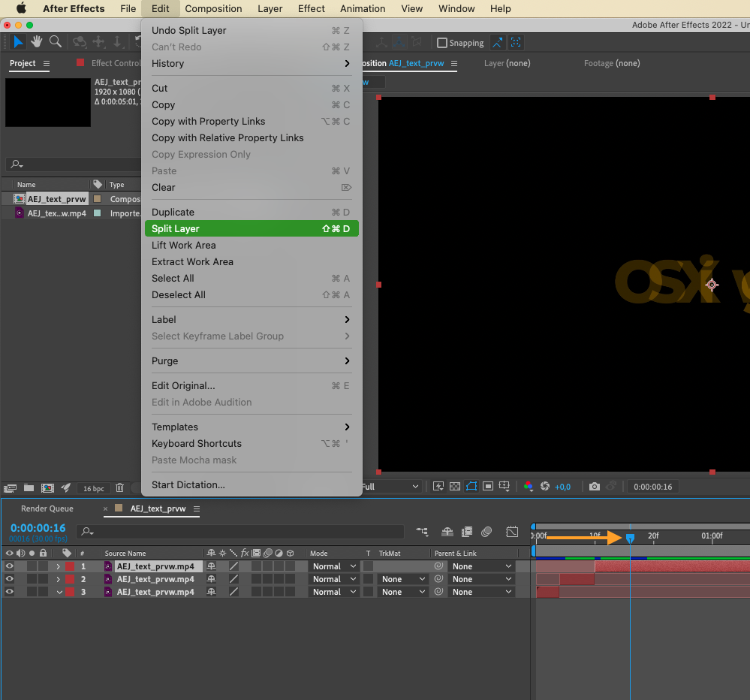Viewport: 750px width, 700px height.
Task: Open Parent & Link dropdown for layer 1
Action: click(x=482, y=566)
